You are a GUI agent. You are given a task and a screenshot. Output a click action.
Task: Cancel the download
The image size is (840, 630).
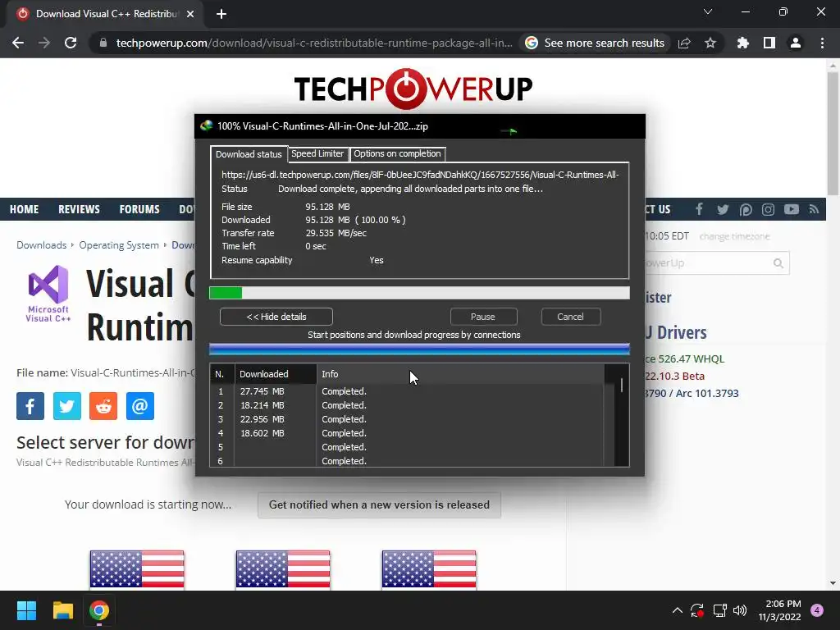[570, 317]
